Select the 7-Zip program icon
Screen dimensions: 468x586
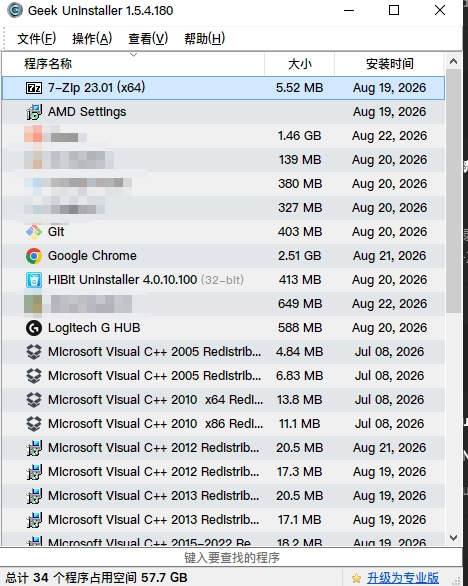pos(34,88)
